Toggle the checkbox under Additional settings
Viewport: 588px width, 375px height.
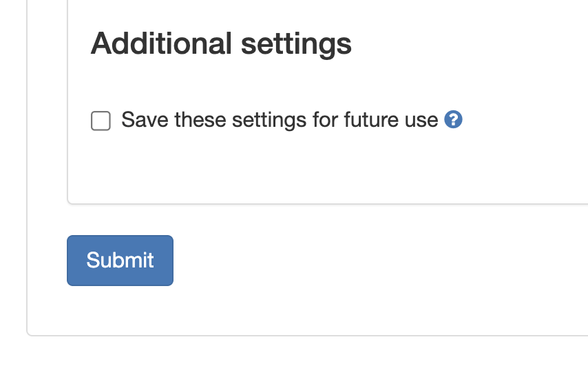pyautogui.click(x=101, y=121)
